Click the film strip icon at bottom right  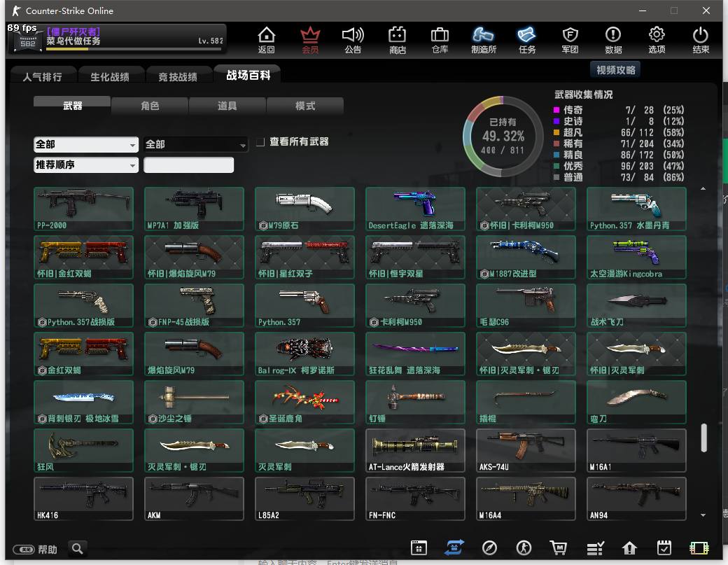coord(699,548)
